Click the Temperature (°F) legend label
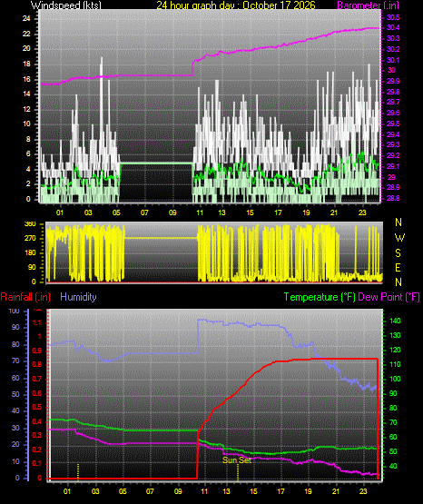This screenshot has width=423, height=504. 320,297
